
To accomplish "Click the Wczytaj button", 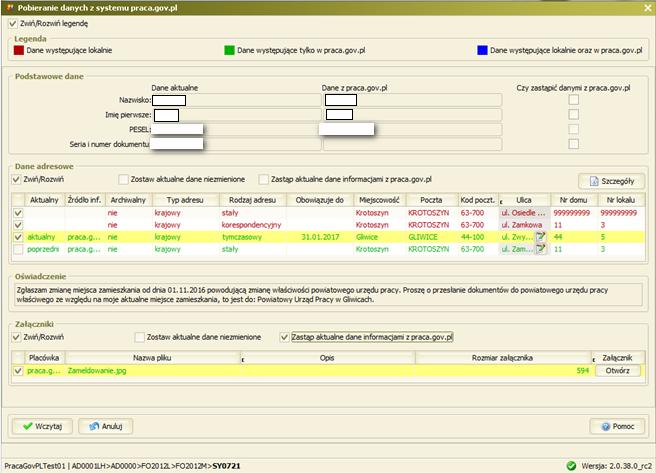I will tap(42, 426).
